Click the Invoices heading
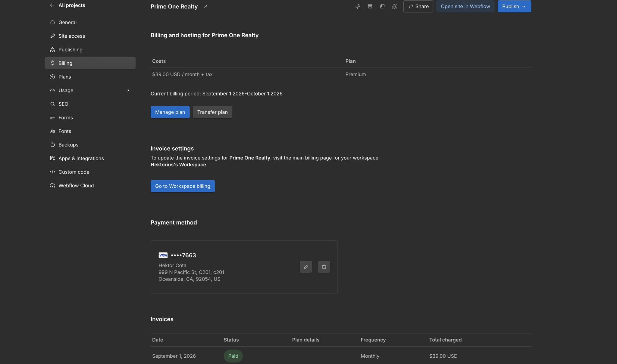Viewport: 617px width, 364px height. (x=162, y=319)
